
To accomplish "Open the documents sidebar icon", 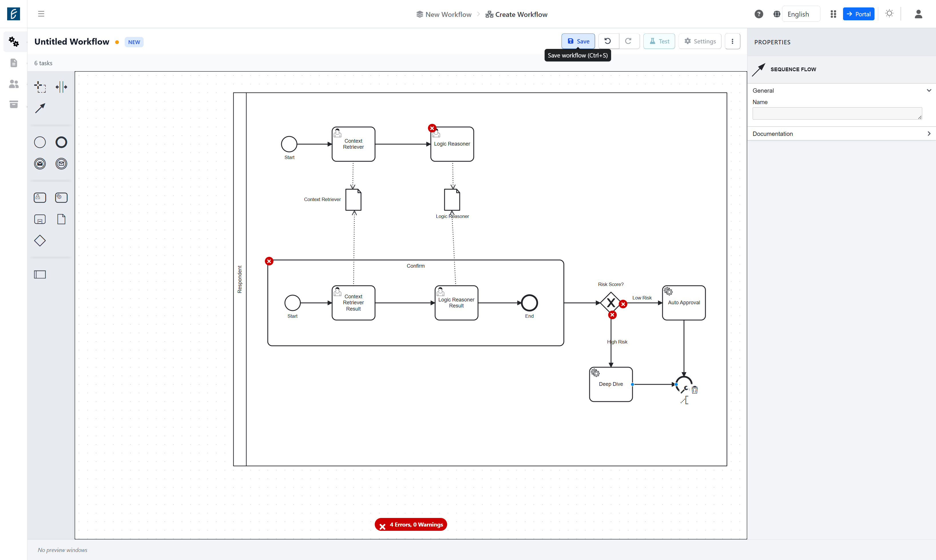I will (x=13, y=63).
